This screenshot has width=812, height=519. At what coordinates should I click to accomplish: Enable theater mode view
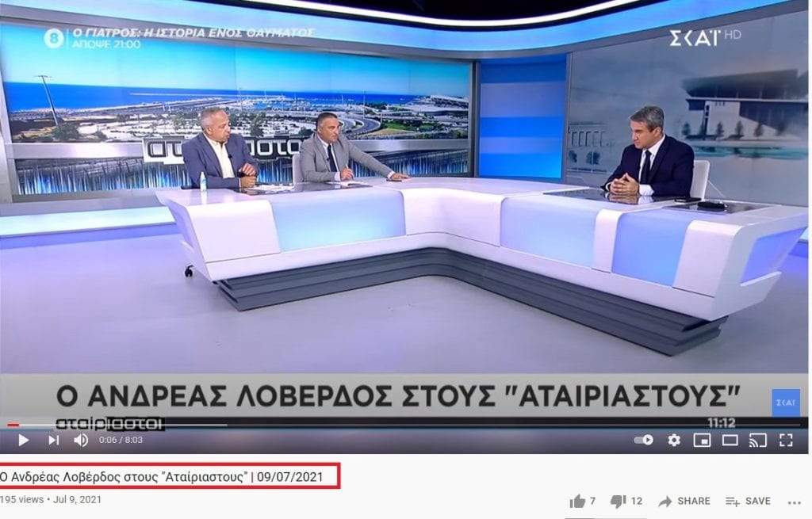click(x=730, y=440)
